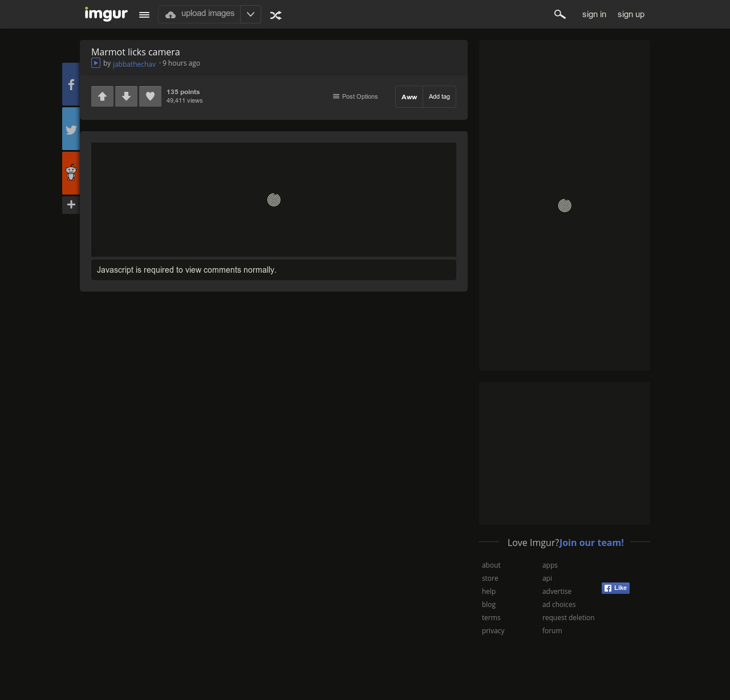Click the loading post image area
Viewport: 730px width, 700px height.
coord(274,200)
